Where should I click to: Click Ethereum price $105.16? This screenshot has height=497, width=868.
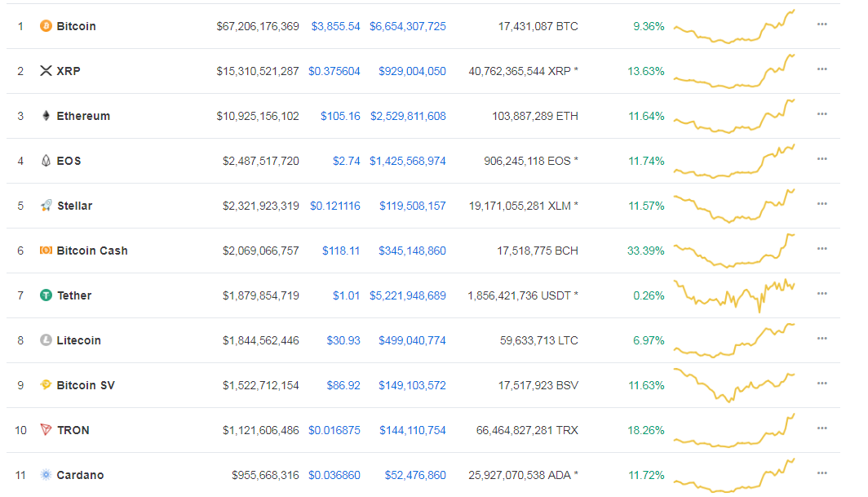tap(340, 116)
